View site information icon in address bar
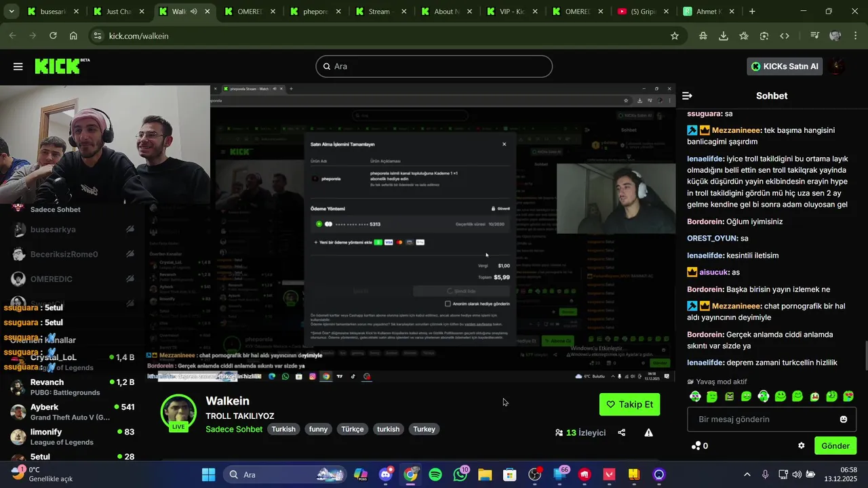 pyautogui.click(x=98, y=36)
